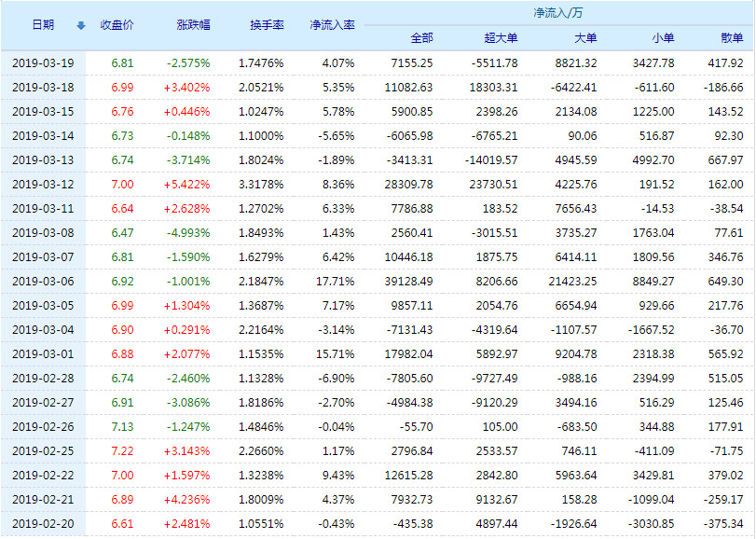The height and width of the screenshot is (539, 756).
Task: Select the -4.993% change value
Action: pyautogui.click(x=187, y=232)
